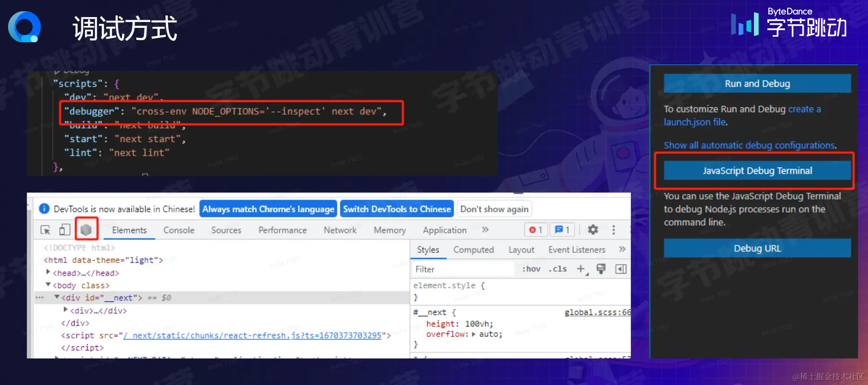Click the Run and Debug button
The width and height of the screenshot is (868, 385).
pyautogui.click(x=757, y=84)
